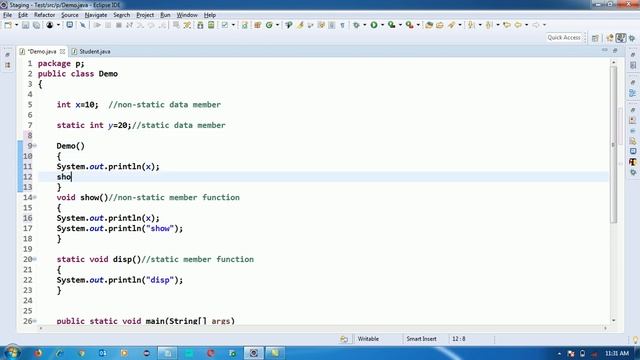Click the Back navigation arrow icon
Viewport: 640px width, 360px height.
518,25
